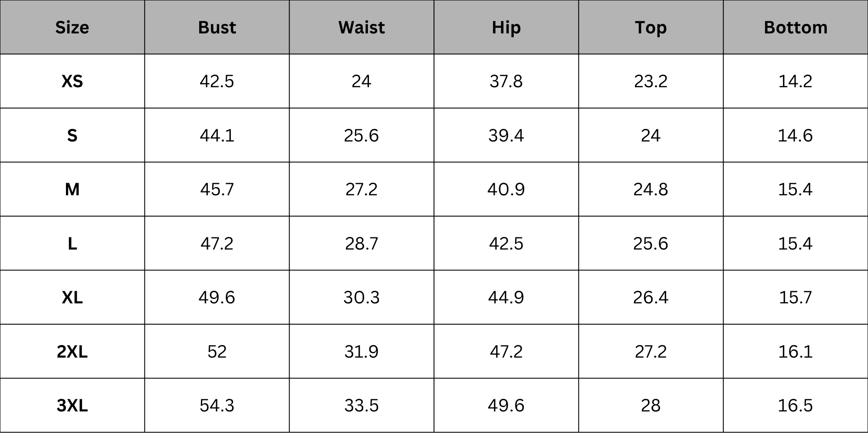Click the Top column header

pyautogui.click(x=651, y=28)
